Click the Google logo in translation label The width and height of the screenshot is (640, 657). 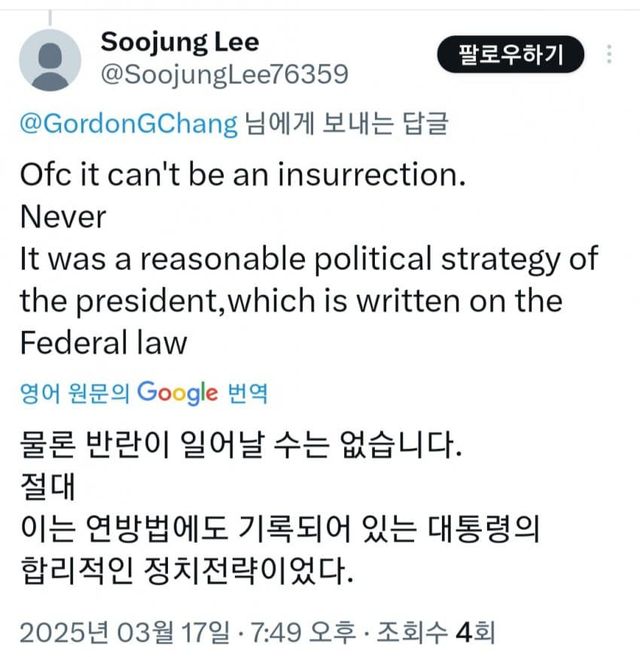177,392
